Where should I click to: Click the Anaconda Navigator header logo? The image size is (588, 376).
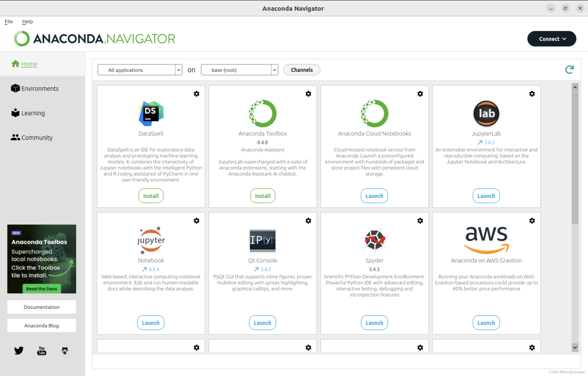tap(94, 39)
